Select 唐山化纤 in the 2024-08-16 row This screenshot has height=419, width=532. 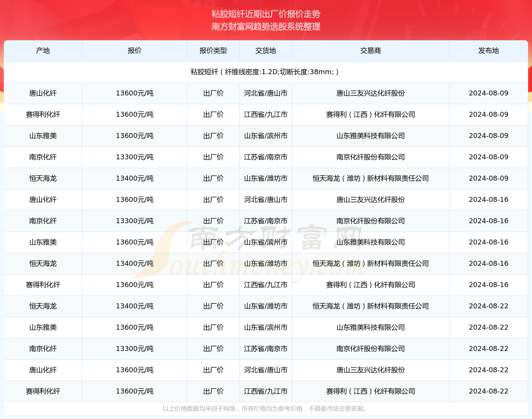[x=43, y=200]
